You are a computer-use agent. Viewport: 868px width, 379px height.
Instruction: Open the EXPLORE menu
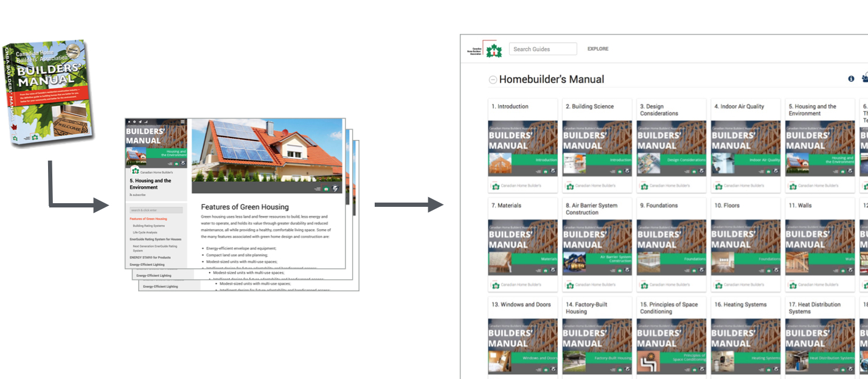598,49
